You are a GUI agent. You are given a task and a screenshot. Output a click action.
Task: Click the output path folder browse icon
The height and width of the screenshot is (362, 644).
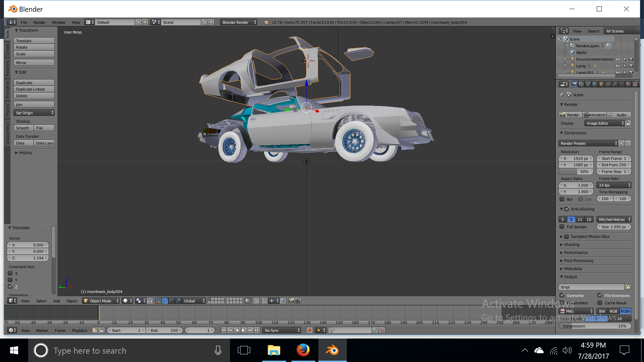pyautogui.click(x=628, y=287)
